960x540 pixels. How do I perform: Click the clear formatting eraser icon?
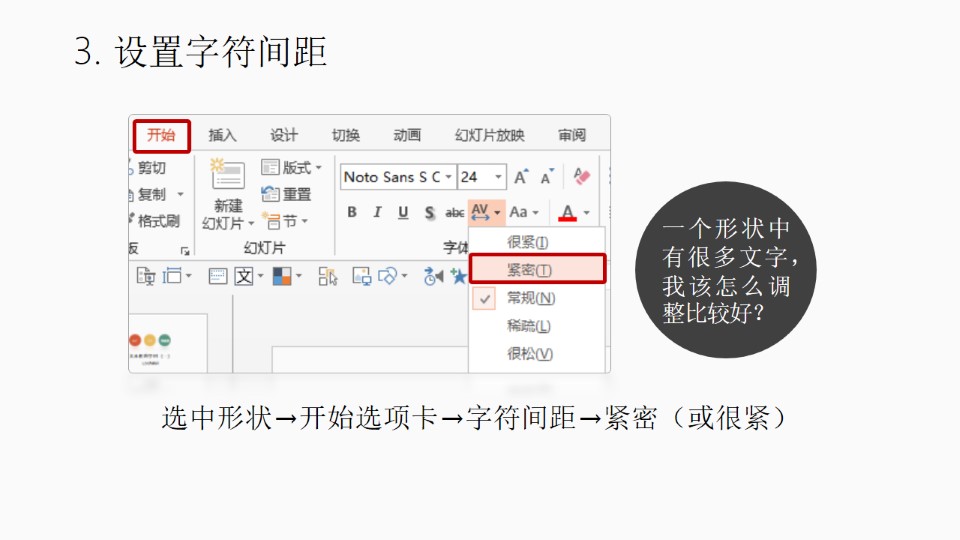coord(581,177)
